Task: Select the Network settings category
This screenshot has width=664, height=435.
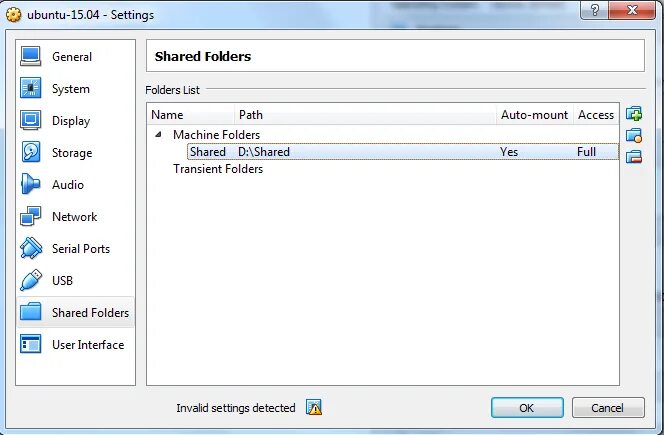Action: [x=75, y=217]
